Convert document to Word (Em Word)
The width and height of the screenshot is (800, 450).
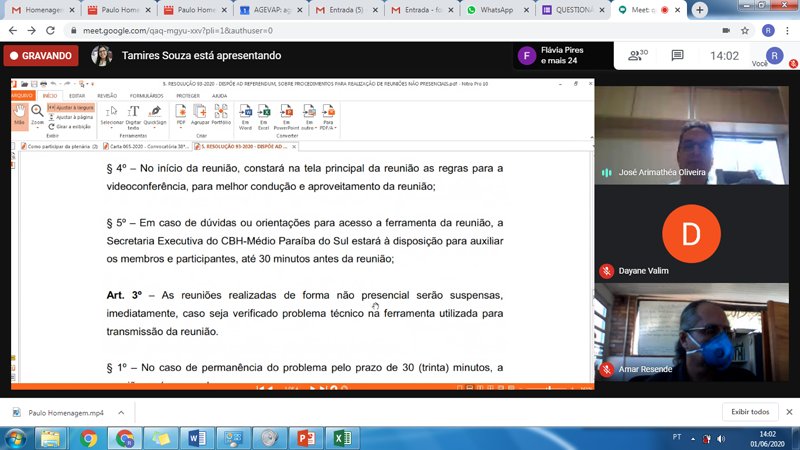click(245, 117)
